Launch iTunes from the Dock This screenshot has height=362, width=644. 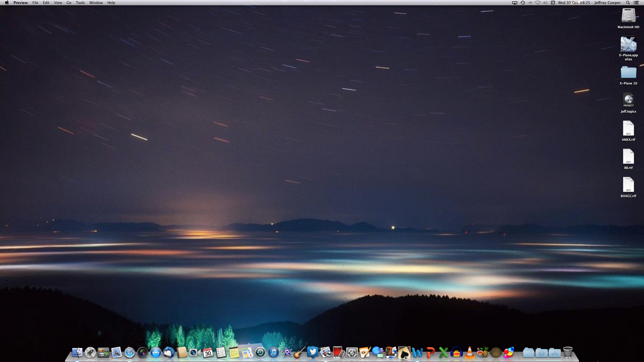(273, 352)
